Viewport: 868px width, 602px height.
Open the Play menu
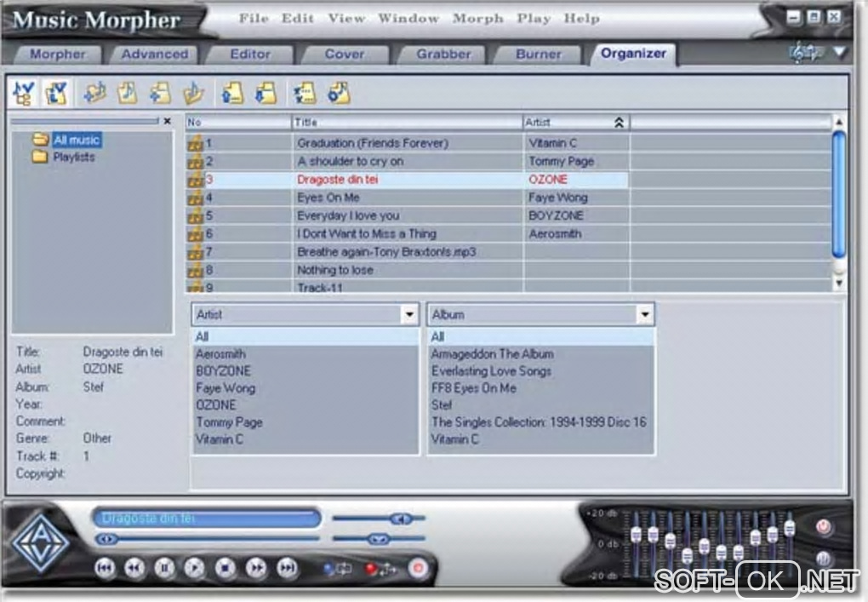pyautogui.click(x=534, y=18)
